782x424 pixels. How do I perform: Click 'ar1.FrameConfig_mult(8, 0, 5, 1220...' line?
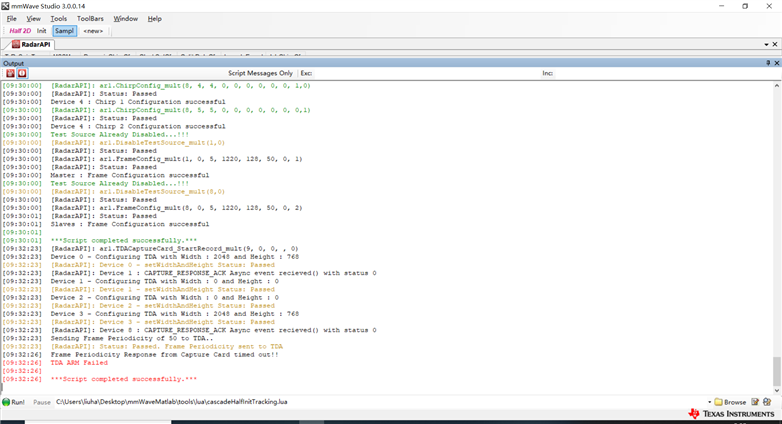pyautogui.click(x=177, y=208)
